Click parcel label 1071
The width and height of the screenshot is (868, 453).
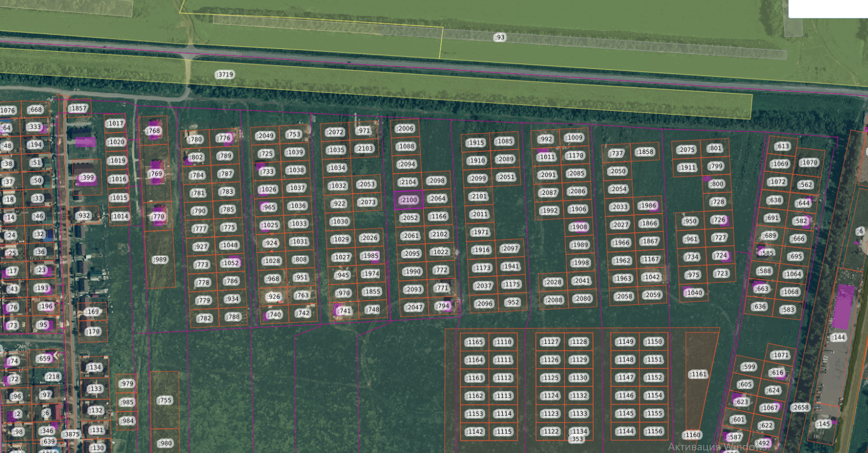pos(780,355)
